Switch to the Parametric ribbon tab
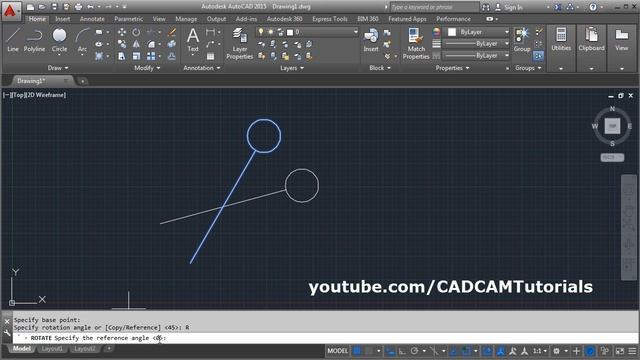Screen dimensions: 640x360 click(129, 19)
